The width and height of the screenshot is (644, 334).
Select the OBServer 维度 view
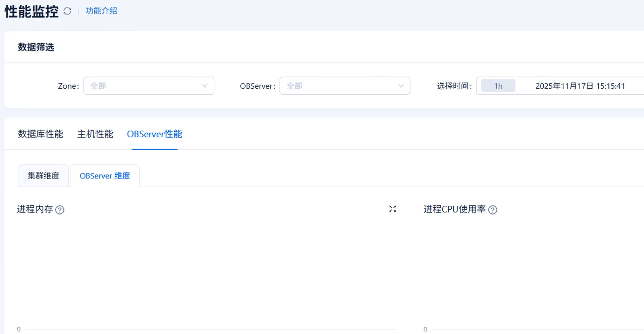(105, 176)
